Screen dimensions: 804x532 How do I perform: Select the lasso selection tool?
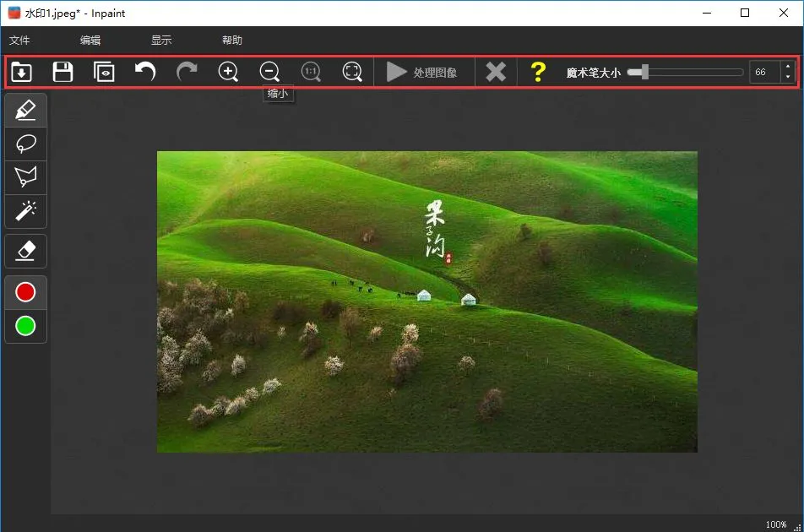click(25, 144)
